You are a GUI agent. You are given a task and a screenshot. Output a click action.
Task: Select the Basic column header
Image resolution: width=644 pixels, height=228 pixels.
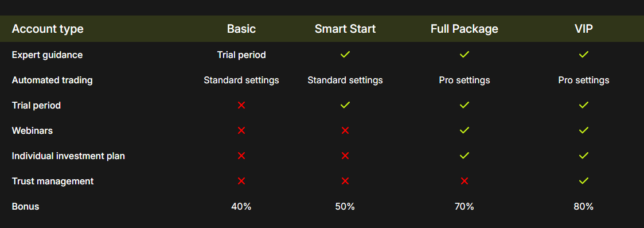point(241,29)
